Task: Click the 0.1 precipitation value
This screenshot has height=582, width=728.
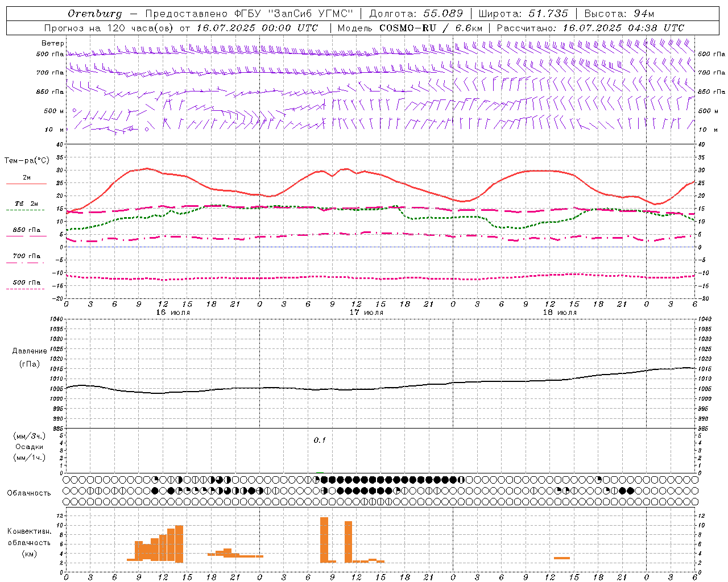Action: click(320, 440)
